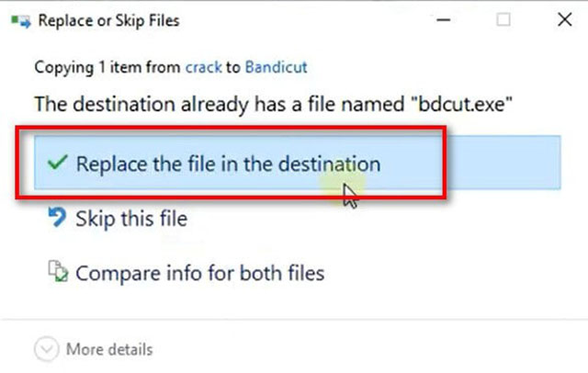Click the destination already has a file message
The height and width of the screenshot is (373, 588).
[274, 104]
